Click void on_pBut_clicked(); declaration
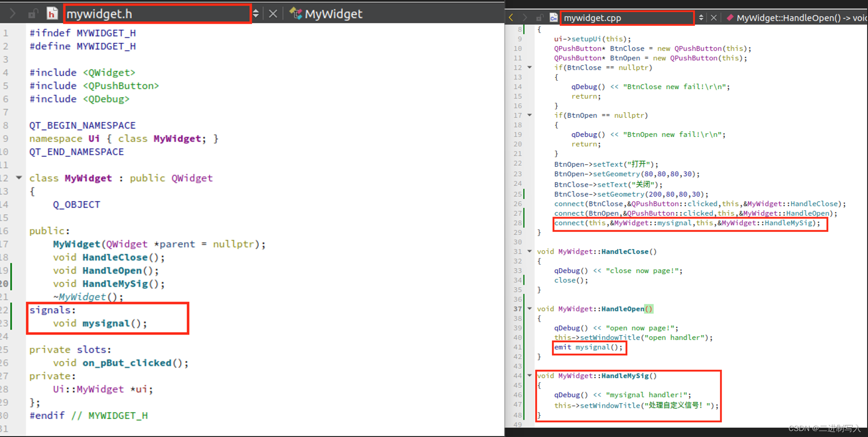The image size is (868, 437). point(121,363)
